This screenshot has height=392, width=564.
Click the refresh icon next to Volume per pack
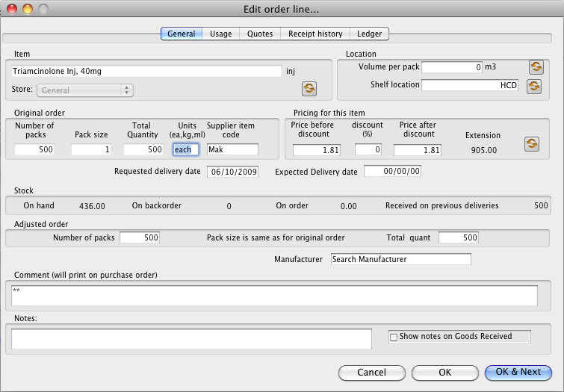(x=536, y=67)
